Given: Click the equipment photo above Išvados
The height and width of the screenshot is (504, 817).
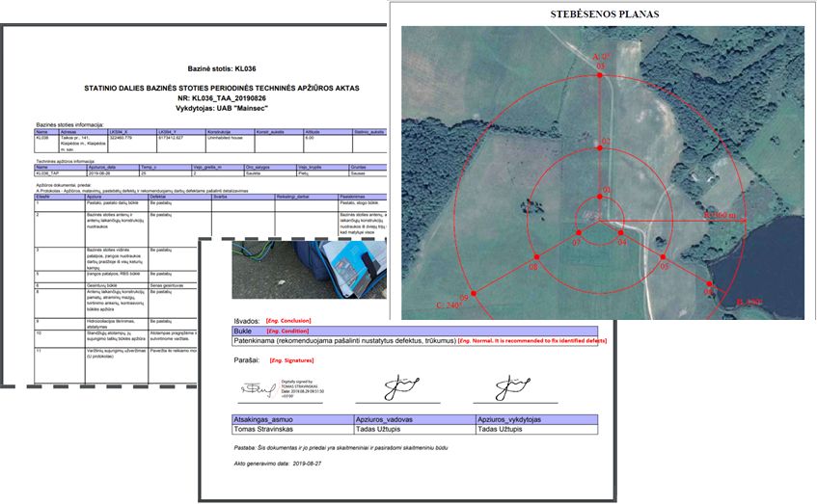Looking at the screenshot, I should click(x=309, y=270).
